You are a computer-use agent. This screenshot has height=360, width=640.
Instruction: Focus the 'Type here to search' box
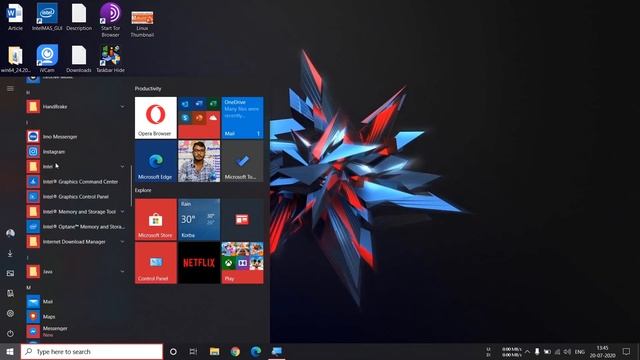pos(92,351)
